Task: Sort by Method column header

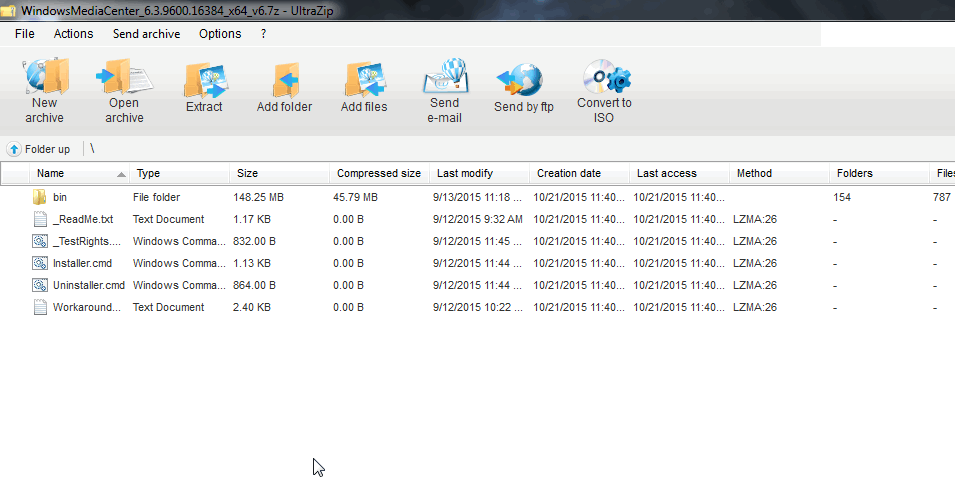Action: [754, 174]
